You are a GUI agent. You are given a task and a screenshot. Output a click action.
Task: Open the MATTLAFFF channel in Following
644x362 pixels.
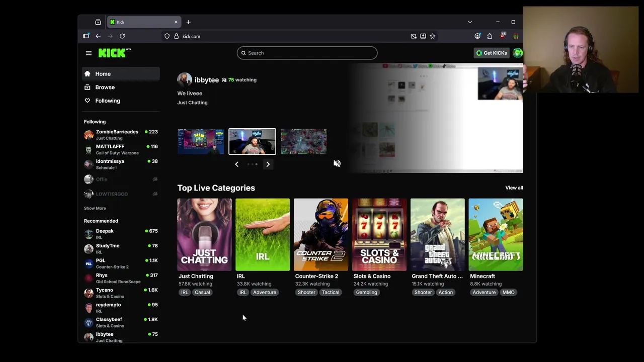(121, 149)
